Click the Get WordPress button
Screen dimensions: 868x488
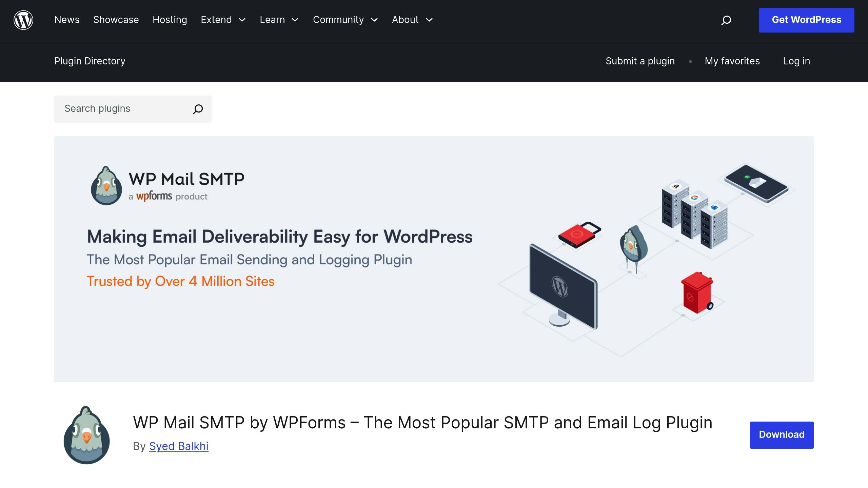pyautogui.click(x=807, y=20)
